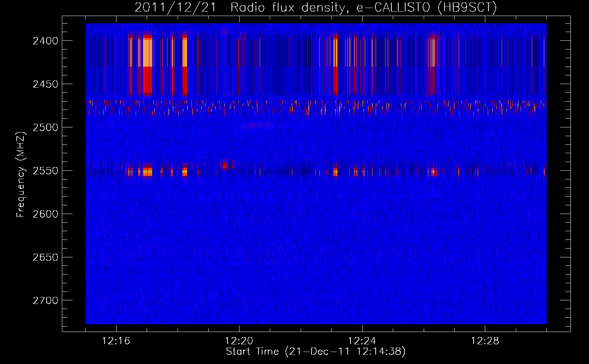Select the 2400 frequency tick label

[46, 41]
